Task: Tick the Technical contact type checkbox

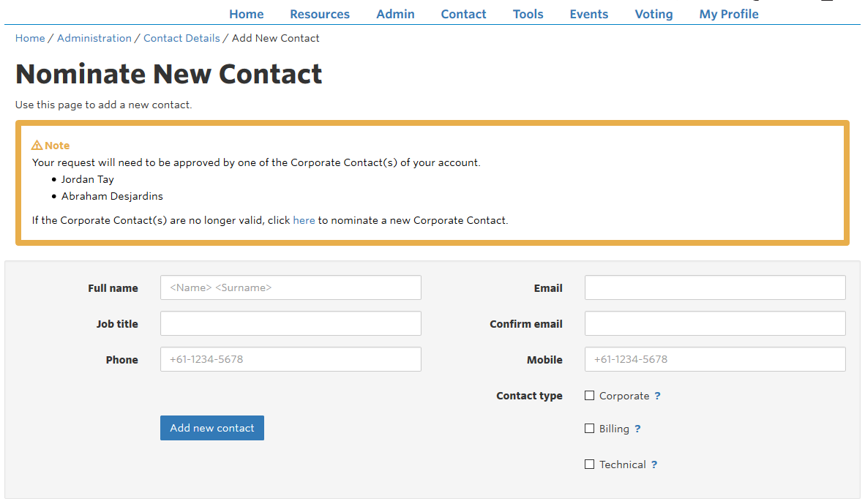Action: pos(589,464)
